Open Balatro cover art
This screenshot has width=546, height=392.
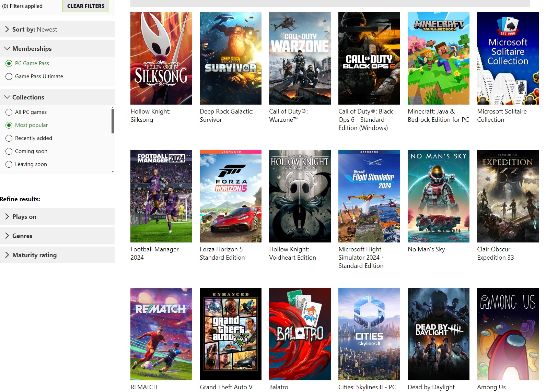point(300,334)
